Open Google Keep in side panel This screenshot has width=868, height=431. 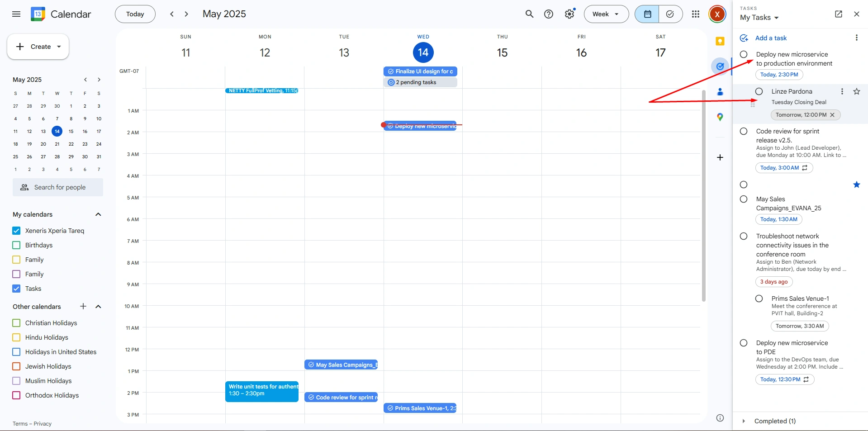(x=720, y=42)
